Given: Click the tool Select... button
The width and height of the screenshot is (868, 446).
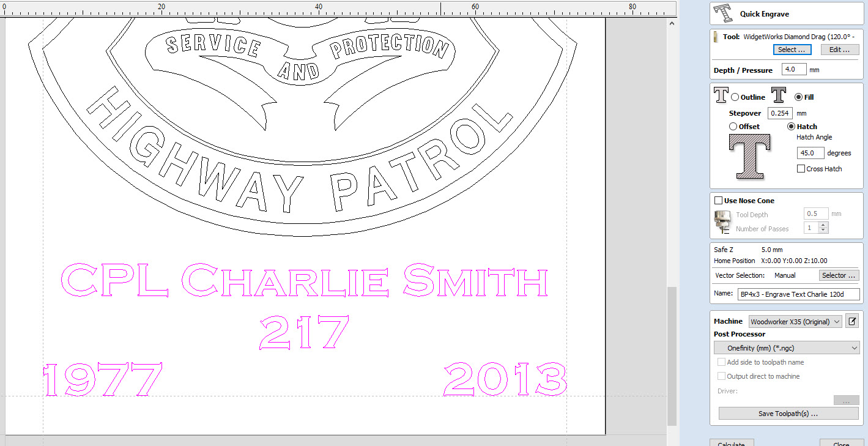Looking at the screenshot, I should point(792,50).
